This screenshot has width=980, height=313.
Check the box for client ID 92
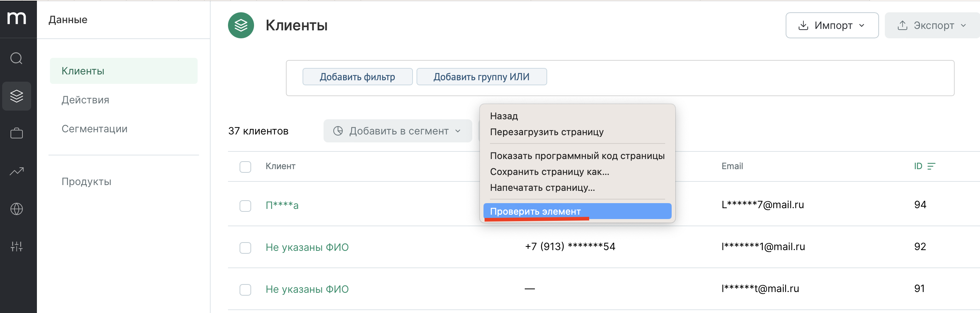point(245,247)
